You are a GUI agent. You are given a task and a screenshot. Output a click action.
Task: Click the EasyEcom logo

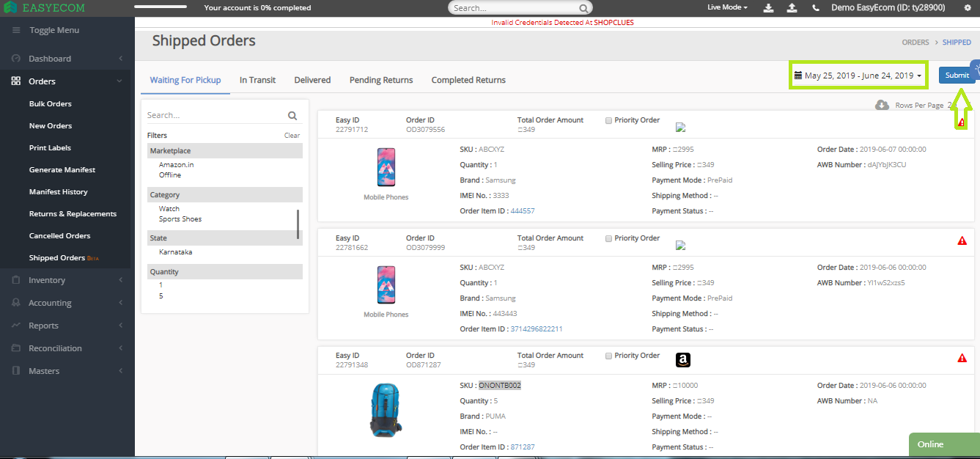click(43, 8)
